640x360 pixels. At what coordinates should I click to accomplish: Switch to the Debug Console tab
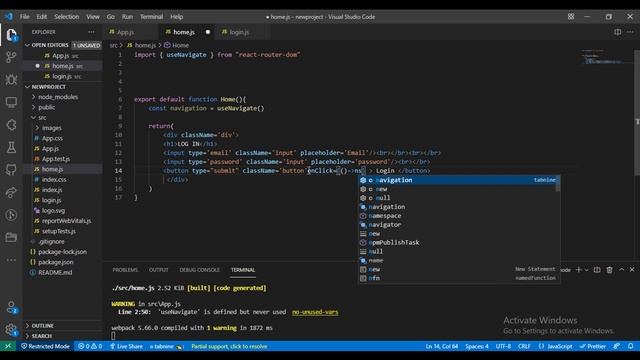pyautogui.click(x=199, y=270)
